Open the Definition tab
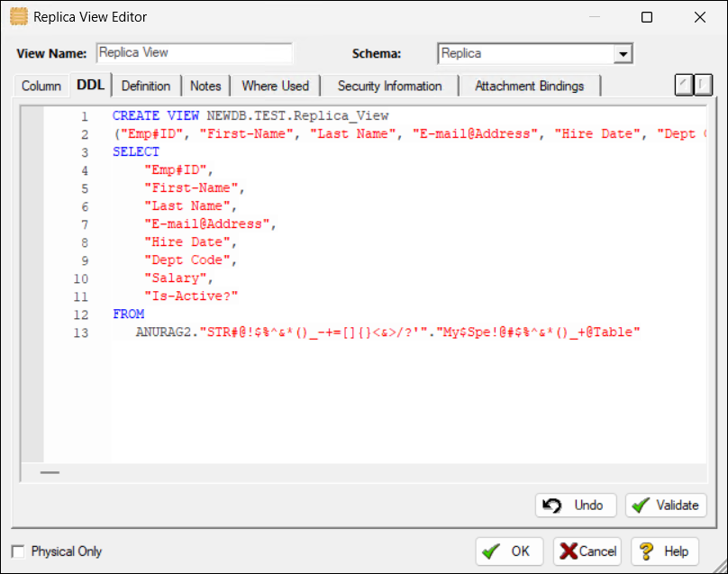 pyautogui.click(x=146, y=86)
